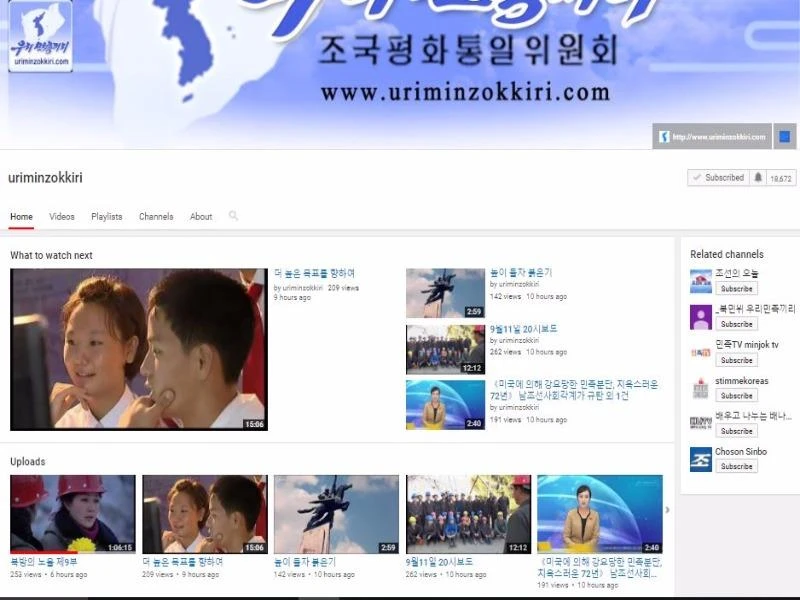Subscribe to Choson Sinbo
The image size is (800, 600).
[x=736, y=466]
